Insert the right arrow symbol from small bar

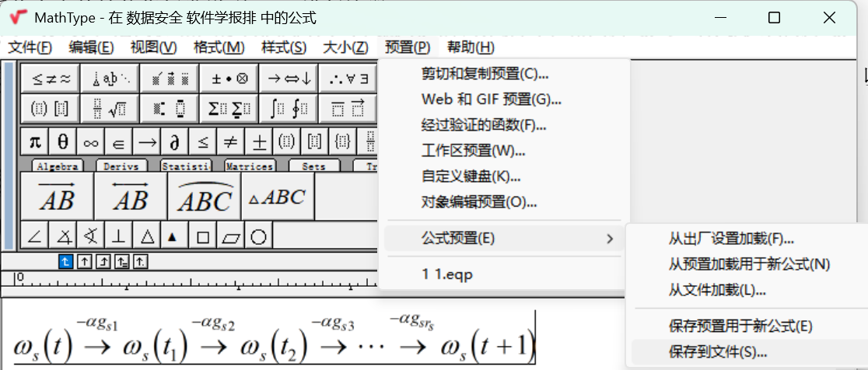147,143
